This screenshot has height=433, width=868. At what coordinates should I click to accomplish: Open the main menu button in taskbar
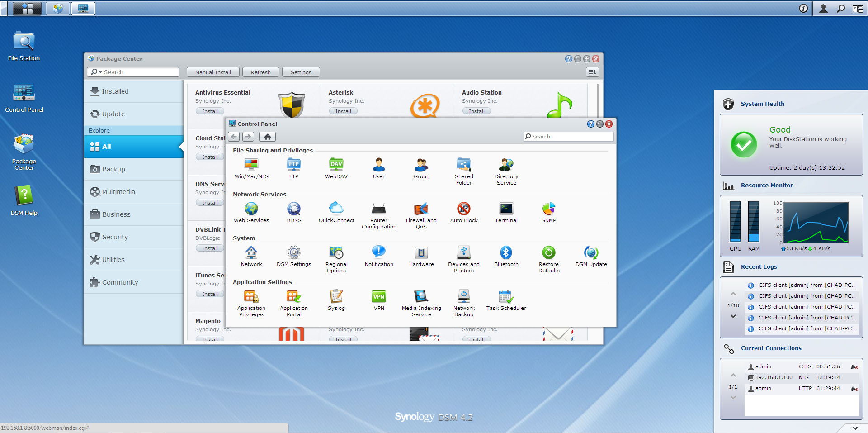27,9
